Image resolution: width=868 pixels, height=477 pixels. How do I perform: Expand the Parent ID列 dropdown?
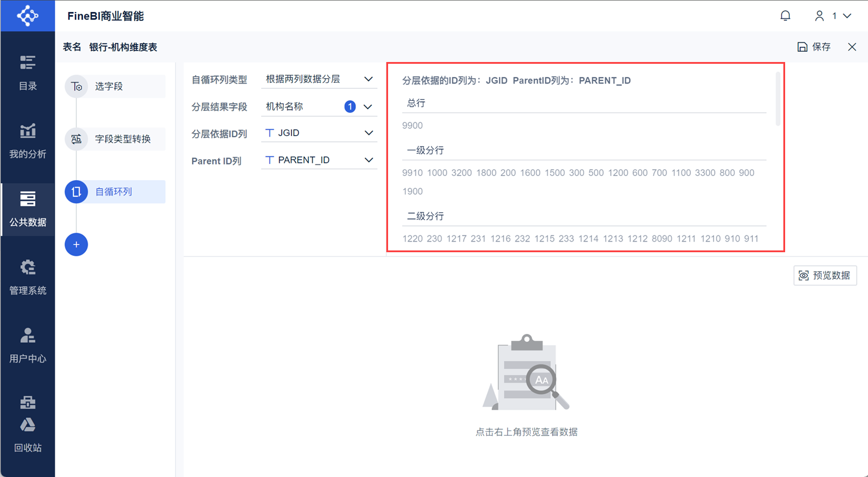[x=319, y=160]
